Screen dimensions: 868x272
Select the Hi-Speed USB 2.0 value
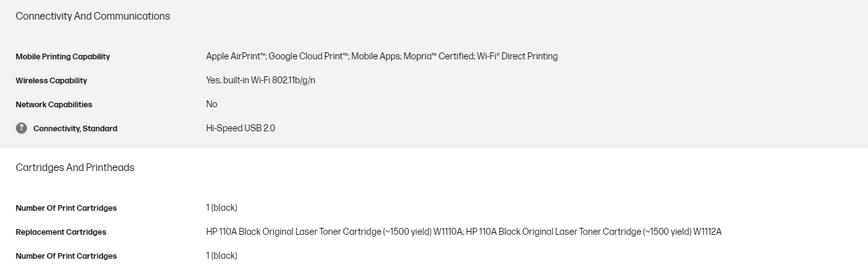[240, 128]
